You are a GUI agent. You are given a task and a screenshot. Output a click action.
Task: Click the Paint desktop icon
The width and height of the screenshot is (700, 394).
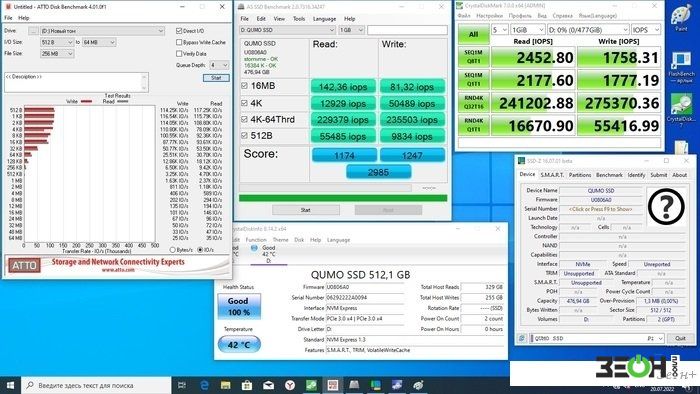pos(681,18)
